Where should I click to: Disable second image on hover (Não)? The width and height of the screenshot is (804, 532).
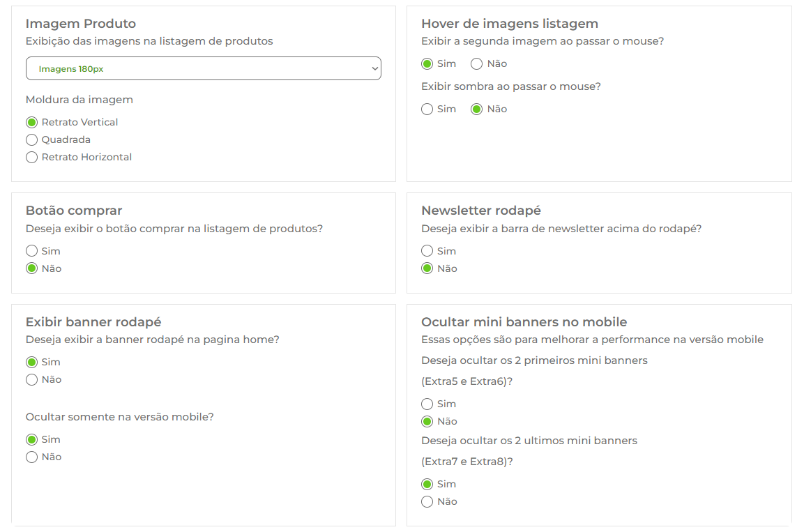(x=477, y=64)
